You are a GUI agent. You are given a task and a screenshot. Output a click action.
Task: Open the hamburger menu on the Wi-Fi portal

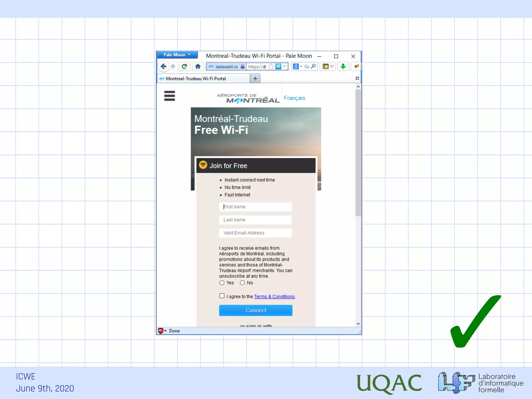click(170, 96)
